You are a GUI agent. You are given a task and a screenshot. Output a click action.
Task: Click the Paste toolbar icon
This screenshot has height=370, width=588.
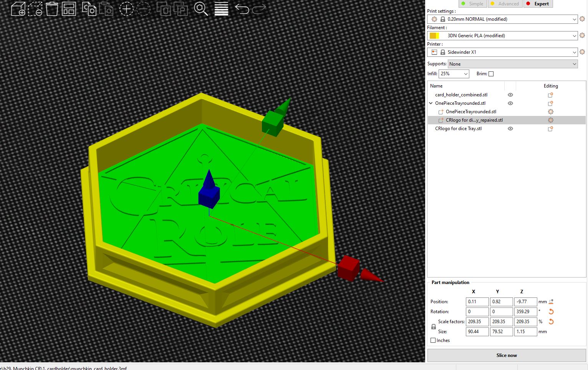tap(106, 9)
